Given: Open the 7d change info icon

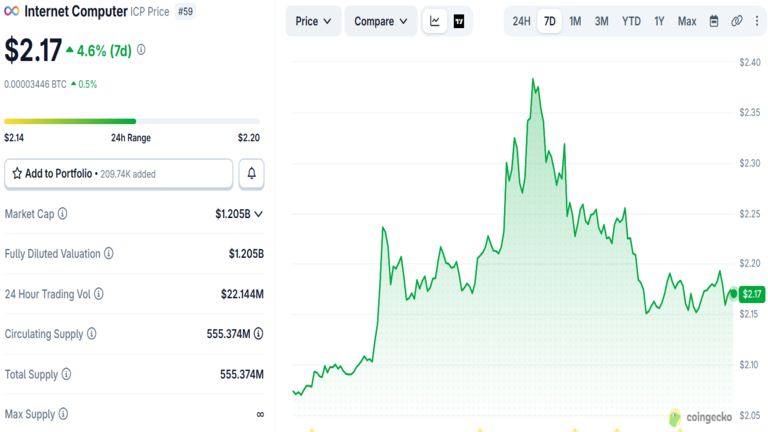Looking at the screenshot, I should tap(141, 50).
